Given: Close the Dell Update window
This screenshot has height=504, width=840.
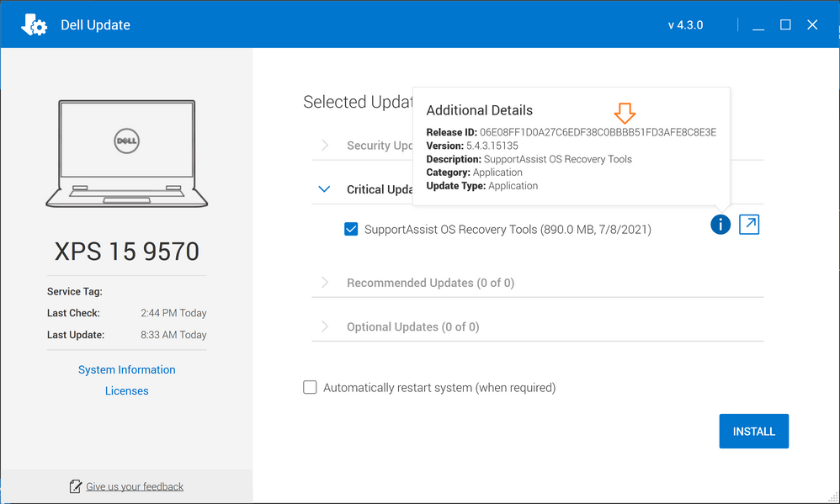Looking at the screenshot, I should [812, 24].
